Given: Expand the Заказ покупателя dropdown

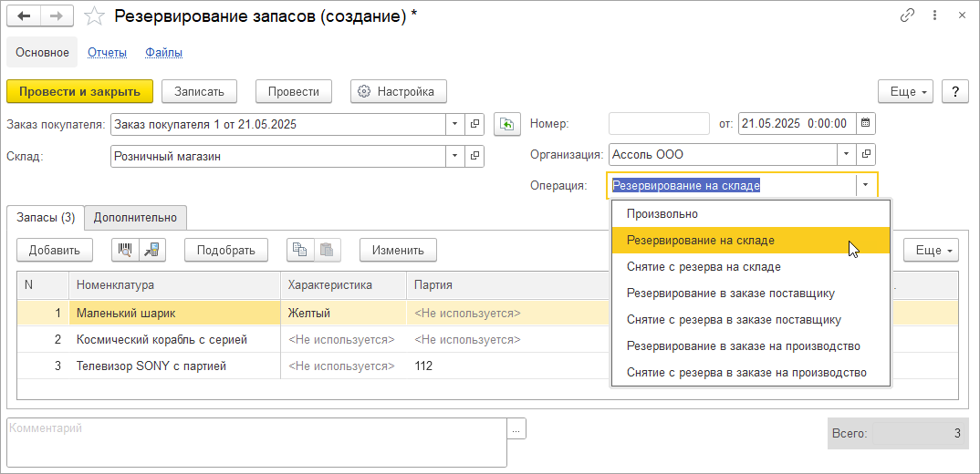Looking at the screenshot, I should coord(455,124).
